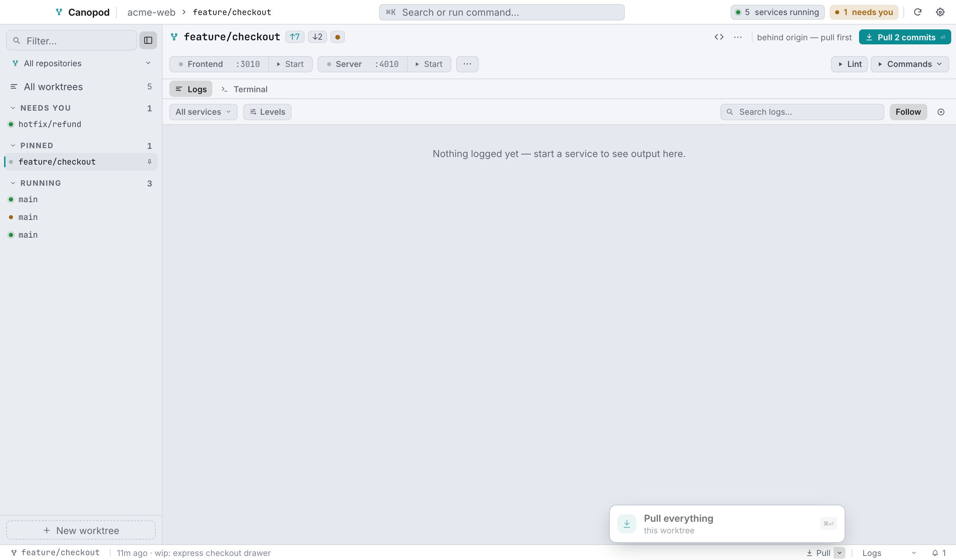Image resolution: width=956 pixels, height=560 pixels.
Task: Switch to the Terminal tab
Action: 245,89
